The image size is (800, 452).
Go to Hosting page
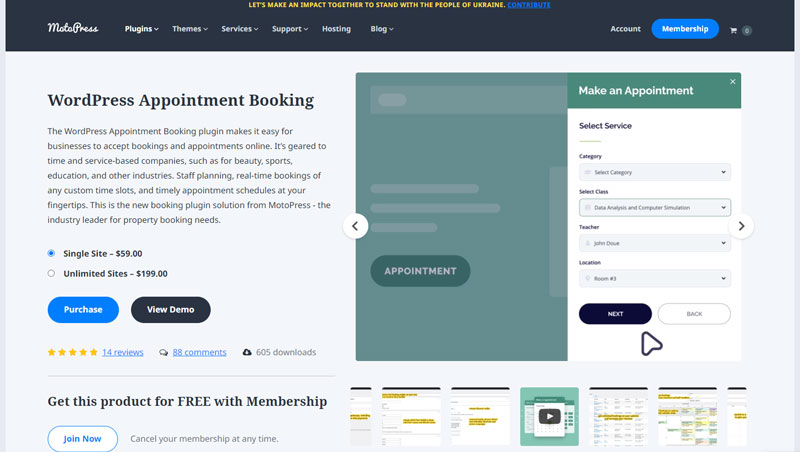point(336,29)
